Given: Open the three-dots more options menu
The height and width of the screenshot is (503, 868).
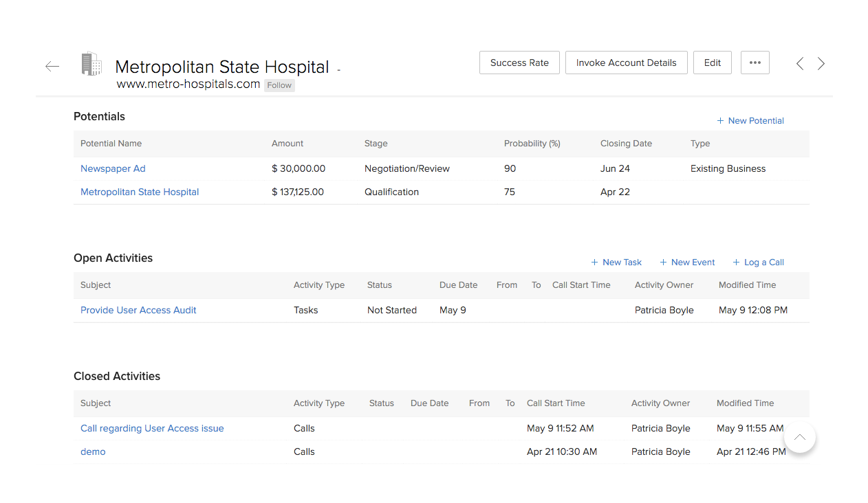Looking at the screenshot, I should click(755, 63).
